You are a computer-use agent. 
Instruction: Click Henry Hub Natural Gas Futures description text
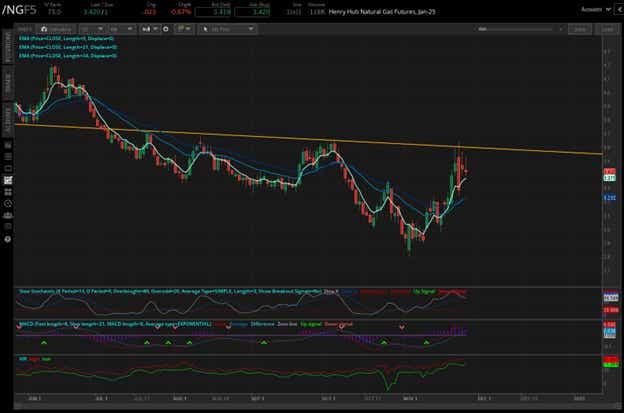[x=382, y=12]
